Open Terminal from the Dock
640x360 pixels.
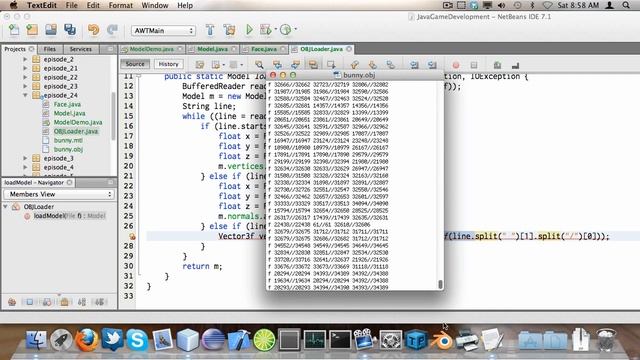(340, 340)
